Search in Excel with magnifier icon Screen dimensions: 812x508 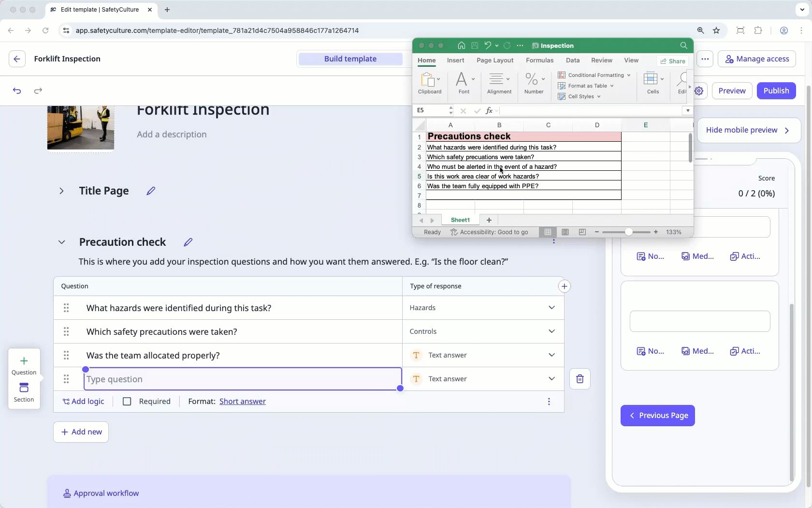pos(683,45)
